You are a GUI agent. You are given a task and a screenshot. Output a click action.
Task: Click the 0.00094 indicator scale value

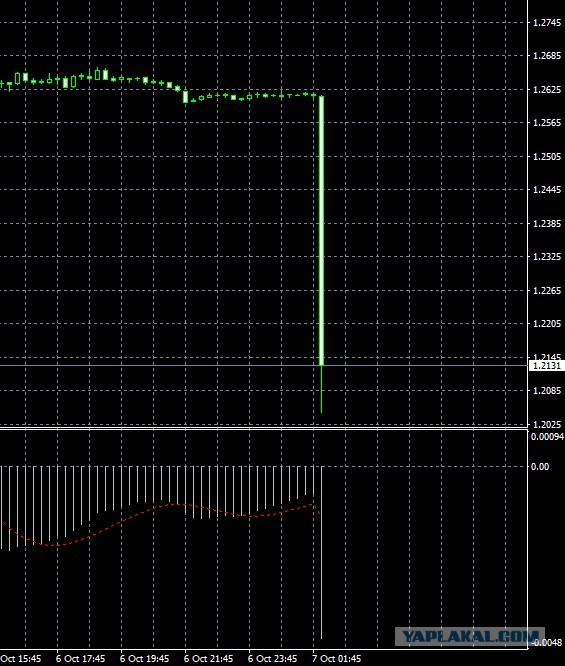point(548,437)
